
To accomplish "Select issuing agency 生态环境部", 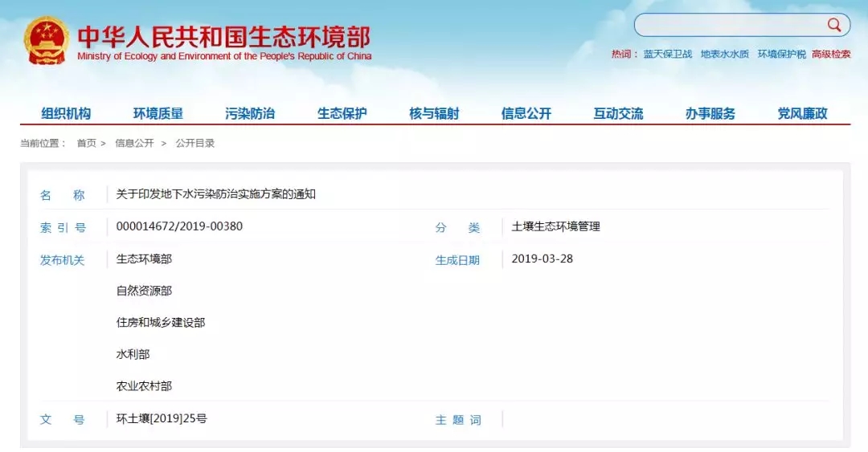I will click(144, 259).
